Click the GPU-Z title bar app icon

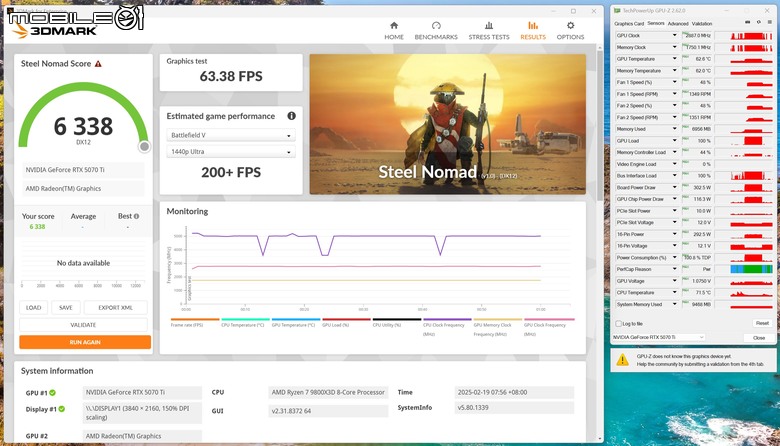pos(617,10)
